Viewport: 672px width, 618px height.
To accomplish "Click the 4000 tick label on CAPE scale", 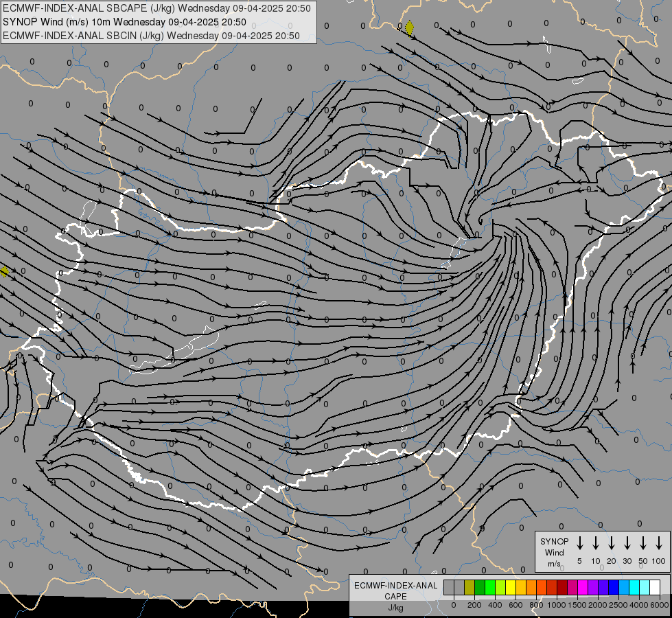I will tap(638, 605).
